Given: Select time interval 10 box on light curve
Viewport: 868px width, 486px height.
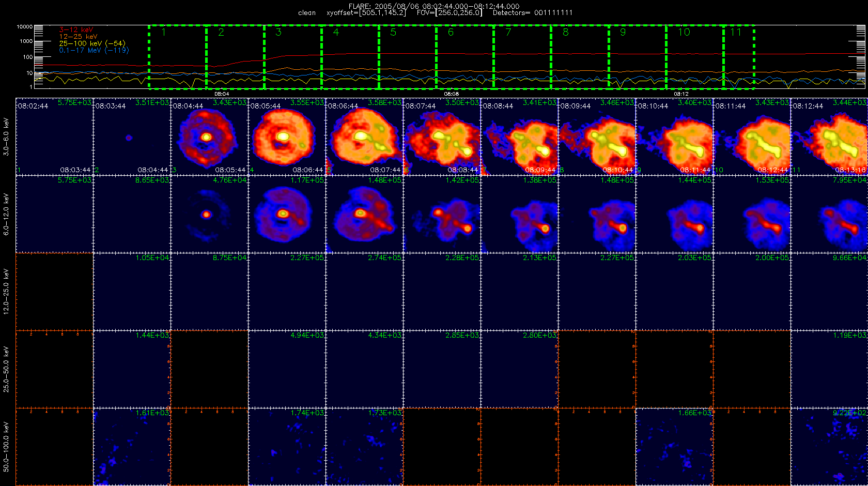Looking at the screenshot, I should [694, 57].
